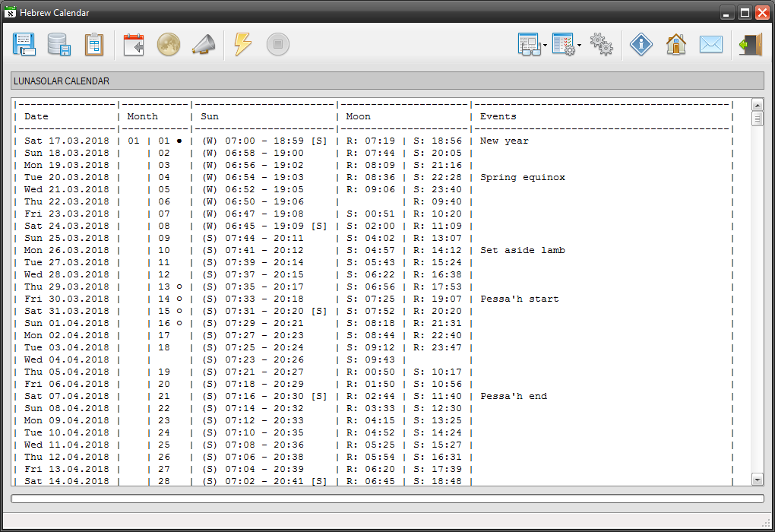The image size is (775, 532).
Task: Click the lightning bolt generate icon
Action: pyautogui.click(x=242, y=45)
